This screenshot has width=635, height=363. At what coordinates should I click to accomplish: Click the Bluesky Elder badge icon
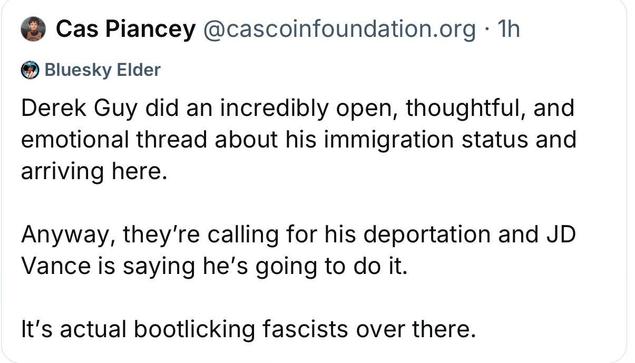coord(30,70)
